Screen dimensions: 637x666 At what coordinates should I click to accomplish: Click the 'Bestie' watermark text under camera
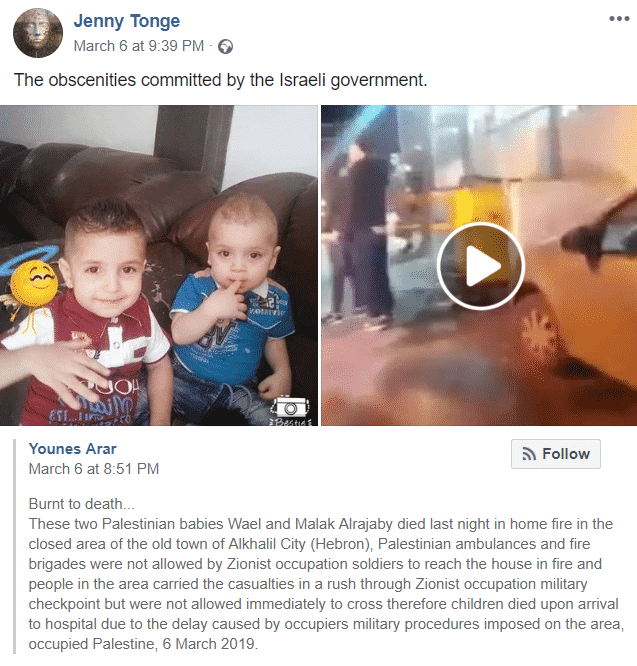(x=291, y=422)
